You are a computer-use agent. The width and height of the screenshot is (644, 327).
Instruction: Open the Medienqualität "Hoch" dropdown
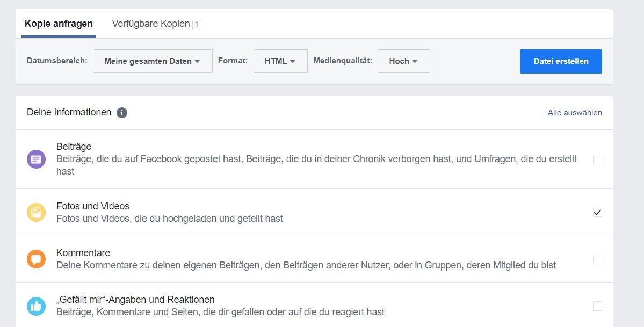[x=403, y=61]
